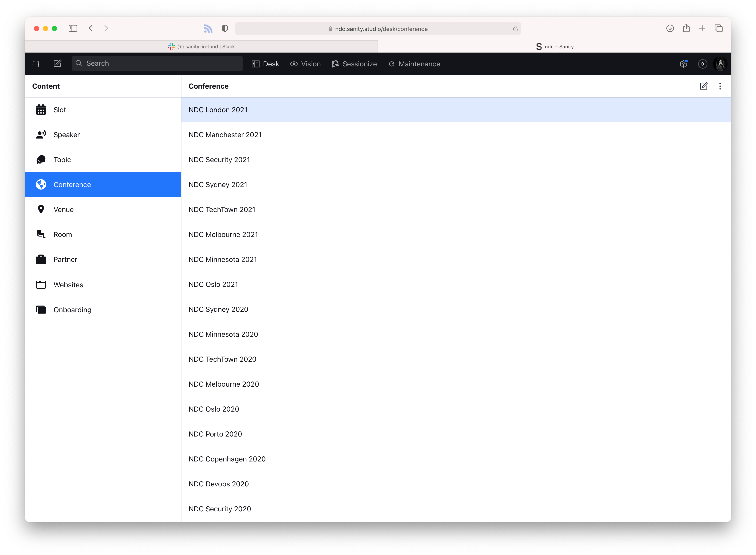The width and height of the screenshot is (756, 555).
Task: Switch to the Slack browser tab
Action: (x=201, y=47)
